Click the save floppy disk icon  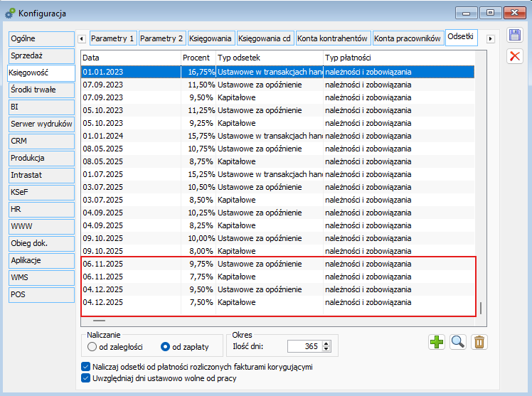tap(514, 36)
